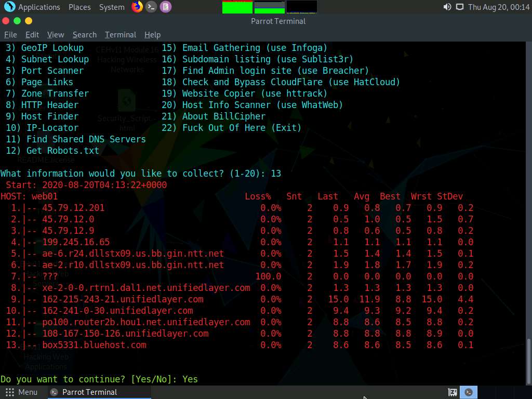Click the 'Subnet Lookup' option text
The height and width of the screenshot is (399, 532).
(55, 59)
